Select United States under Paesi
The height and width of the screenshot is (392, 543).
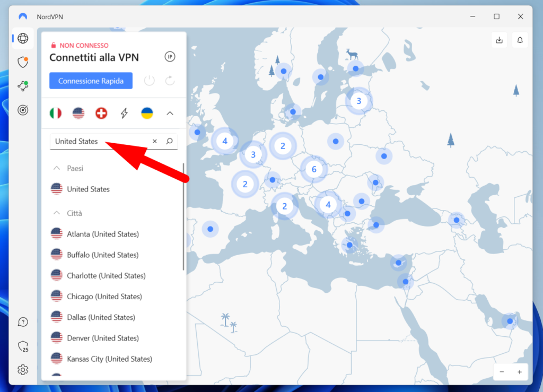click(x=115, y=189)
